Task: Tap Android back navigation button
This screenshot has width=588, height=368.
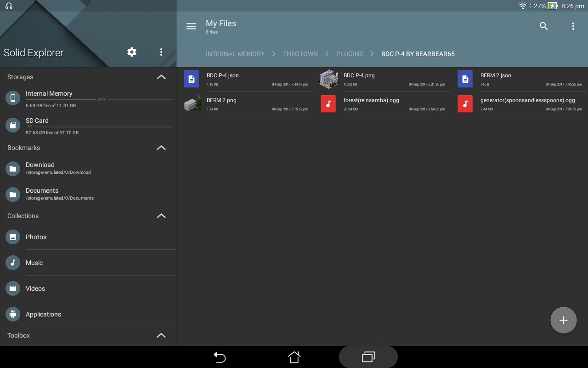Action: coord(220,357)
